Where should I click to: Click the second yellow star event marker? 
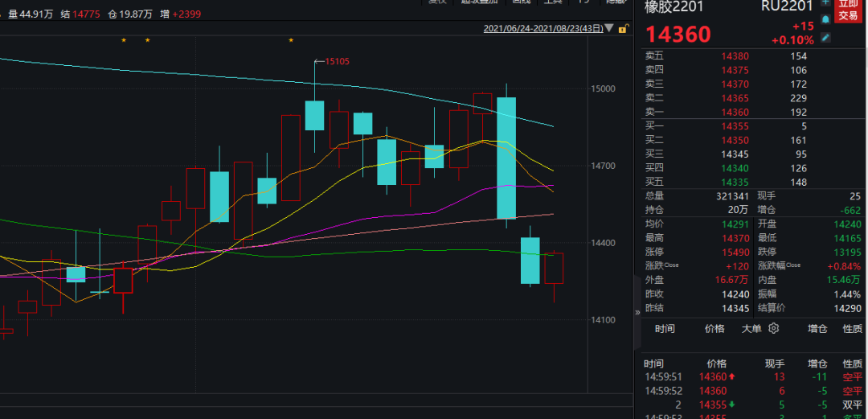(147, 40)
